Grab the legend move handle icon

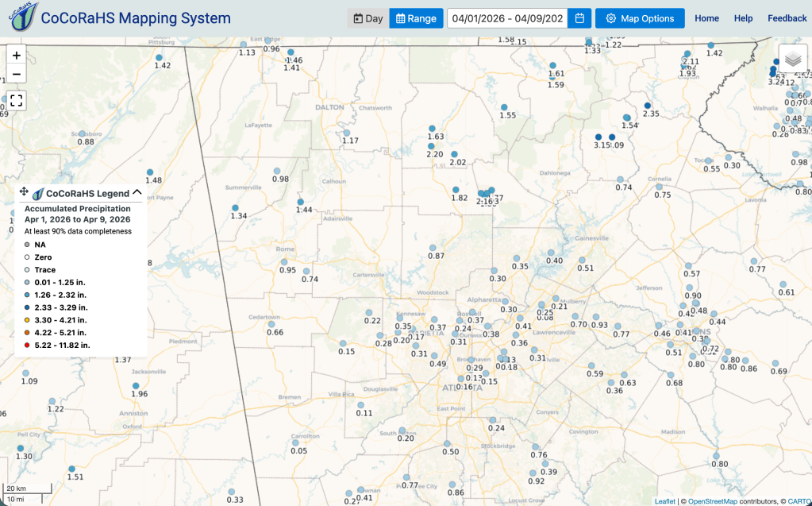(24, 192)
